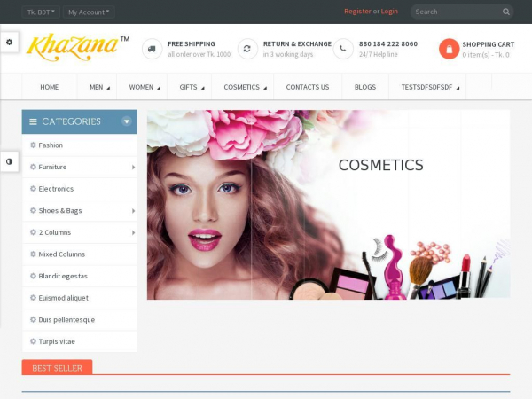Select the Euismod aliquet category
The height and width of the screenshot is (399, 532).
coord(80,298)
